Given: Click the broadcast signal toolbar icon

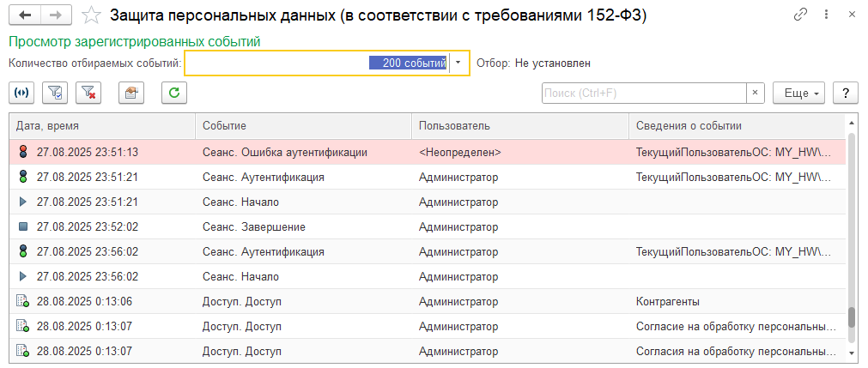Looking at the screenshot, I should (x=21, y=93).
